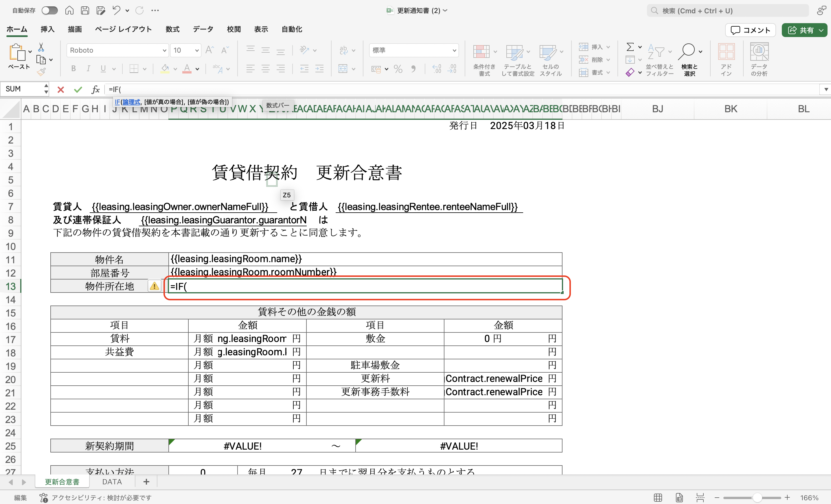Click the AutoSum sigma icon
This screenshot has height=504, width=831.
click(630, 47)
